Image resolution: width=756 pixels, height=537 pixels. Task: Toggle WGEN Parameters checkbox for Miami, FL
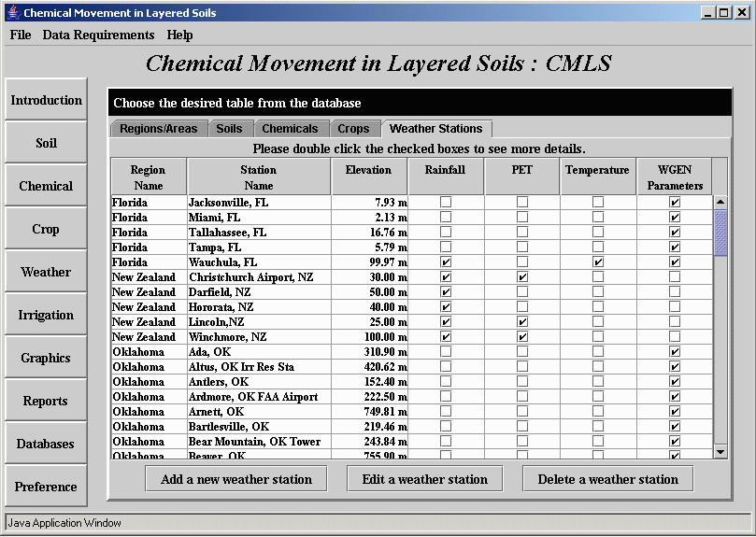pyautogui.click(x=675, y=217)
